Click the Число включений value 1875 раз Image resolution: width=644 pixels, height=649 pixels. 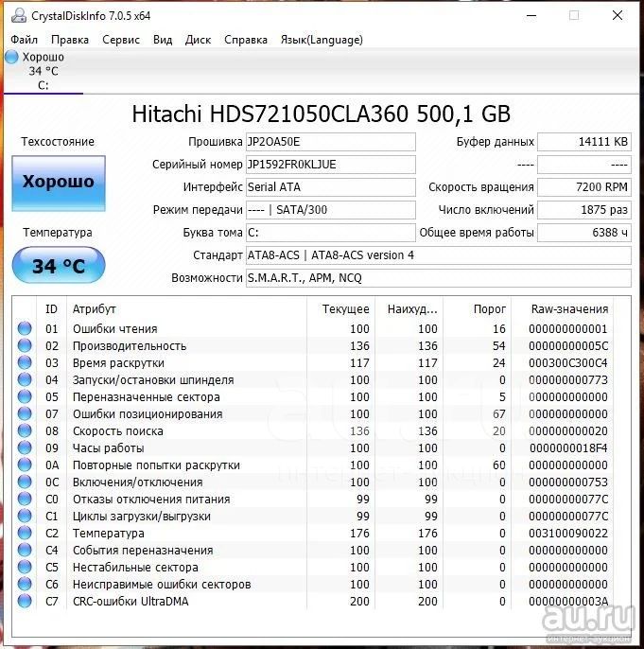click(x=584, y=210)
